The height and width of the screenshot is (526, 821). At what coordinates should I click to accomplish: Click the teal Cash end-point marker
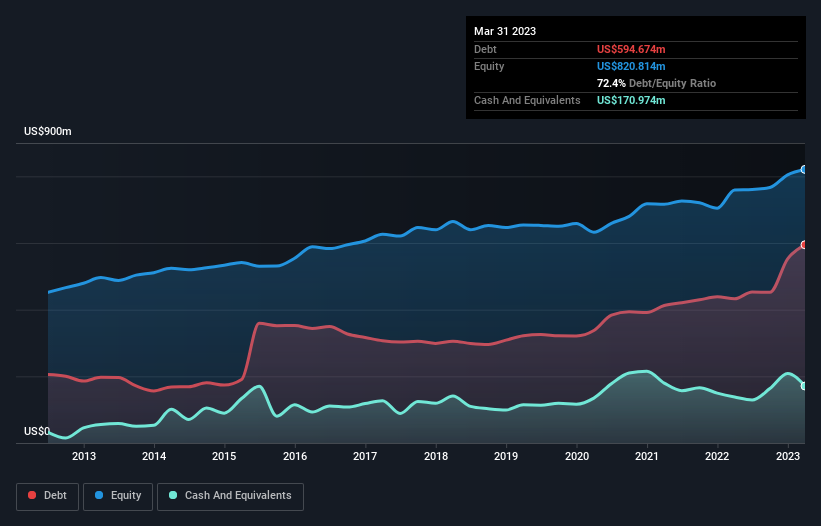[804, 386]
